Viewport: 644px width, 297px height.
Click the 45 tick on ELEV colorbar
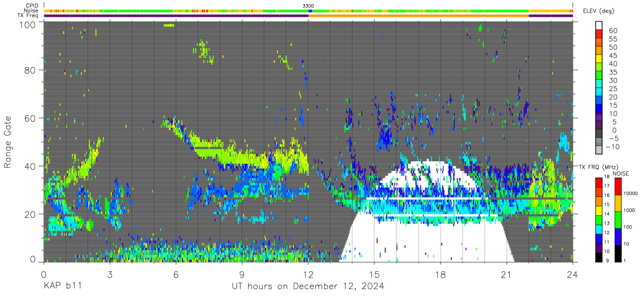(612, 56)
